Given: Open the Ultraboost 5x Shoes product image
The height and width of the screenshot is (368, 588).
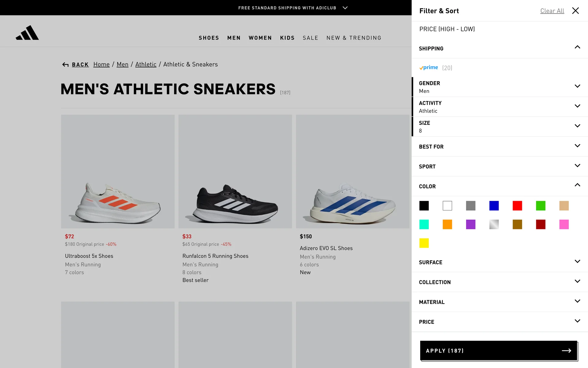Looking at the screenshot, I should [x=118, y=171].
